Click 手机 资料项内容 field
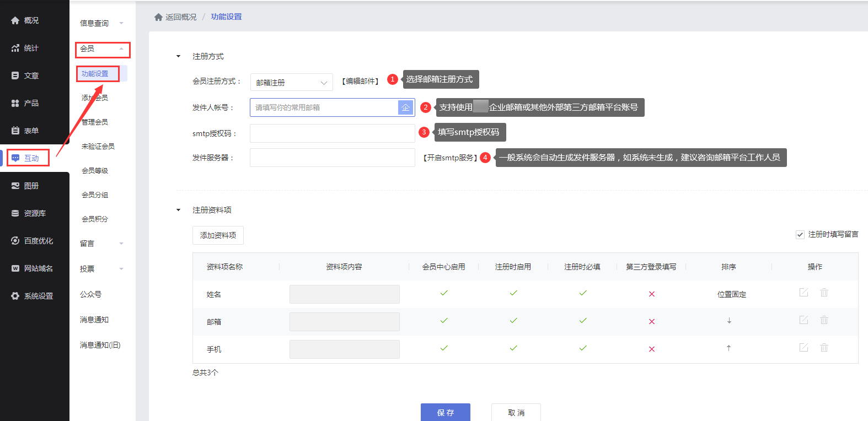Image resolution: width=868 pixels, height=421 pixels. (x=345, y=349)
